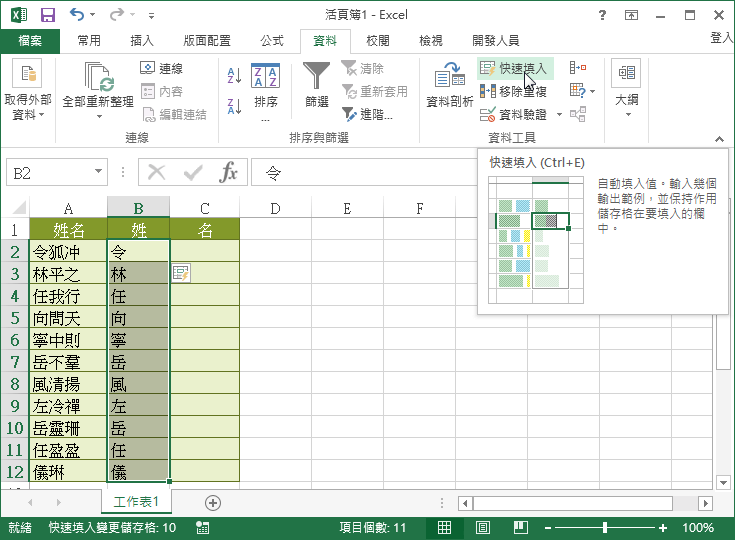Open the View (檢視) tab
This screenshot has height=540, width=735.
pyautogui.click(x=431, y=41)
